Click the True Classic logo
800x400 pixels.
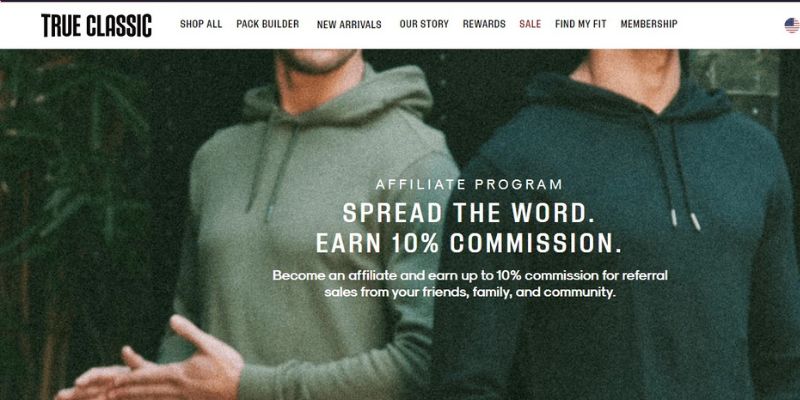96,25
